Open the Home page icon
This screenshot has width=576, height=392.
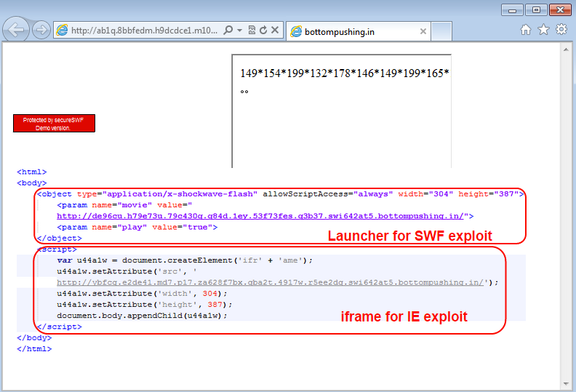(x=526, y=29)
